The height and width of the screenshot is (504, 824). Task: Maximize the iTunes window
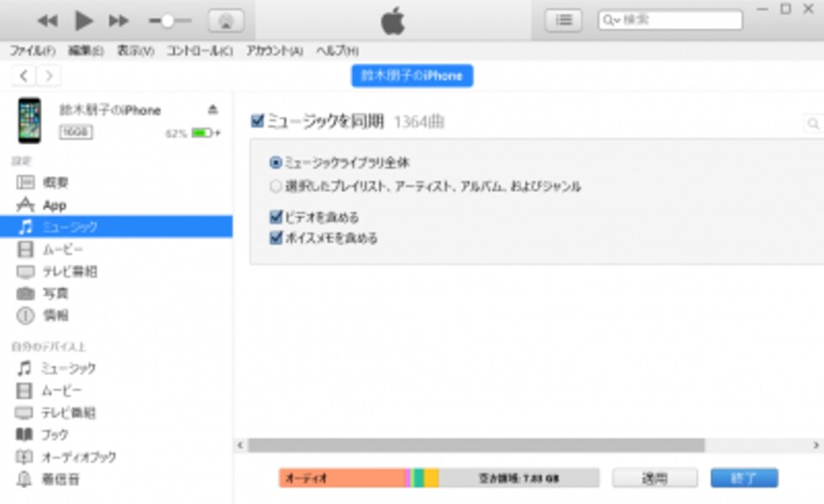pos(785,9)
